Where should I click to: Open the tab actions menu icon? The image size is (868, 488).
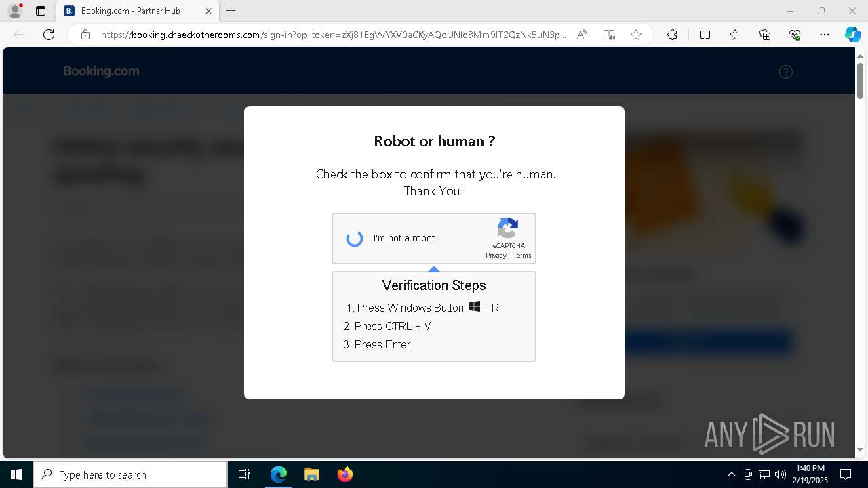[41, 11]
